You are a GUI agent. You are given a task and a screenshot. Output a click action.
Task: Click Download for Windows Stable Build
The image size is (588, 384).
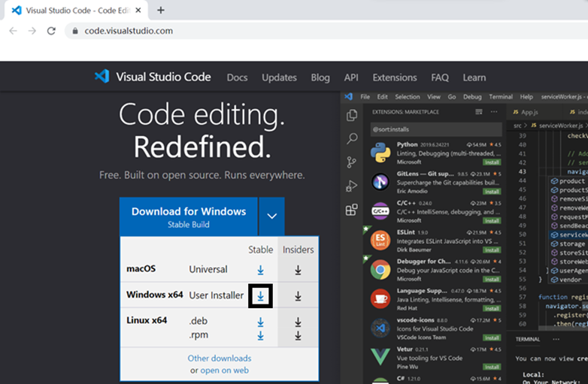(189, 216)
